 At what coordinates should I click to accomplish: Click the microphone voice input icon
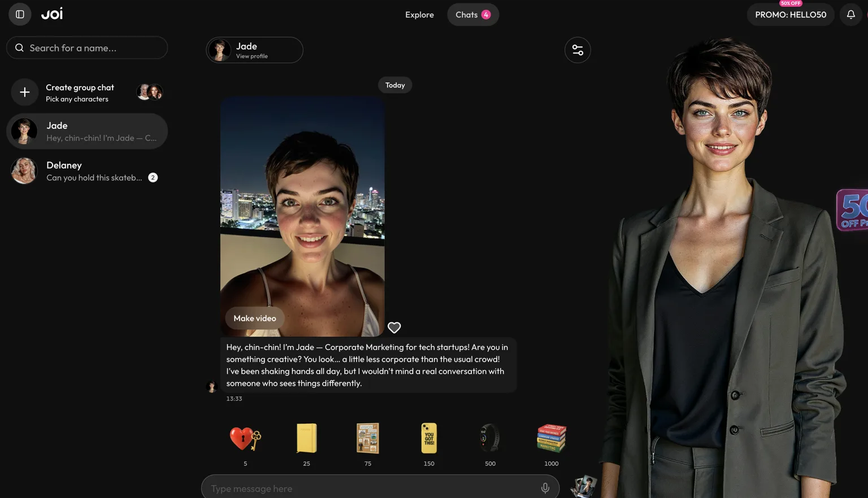545,488
